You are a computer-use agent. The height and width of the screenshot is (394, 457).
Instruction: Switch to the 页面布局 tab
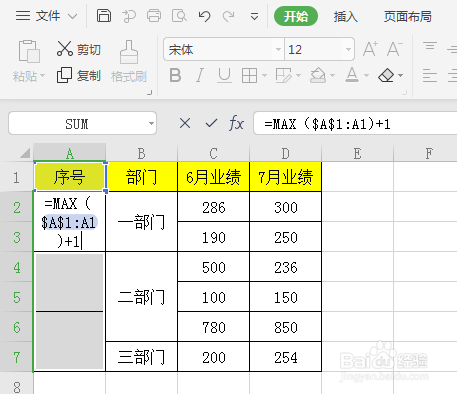[407, 16]
